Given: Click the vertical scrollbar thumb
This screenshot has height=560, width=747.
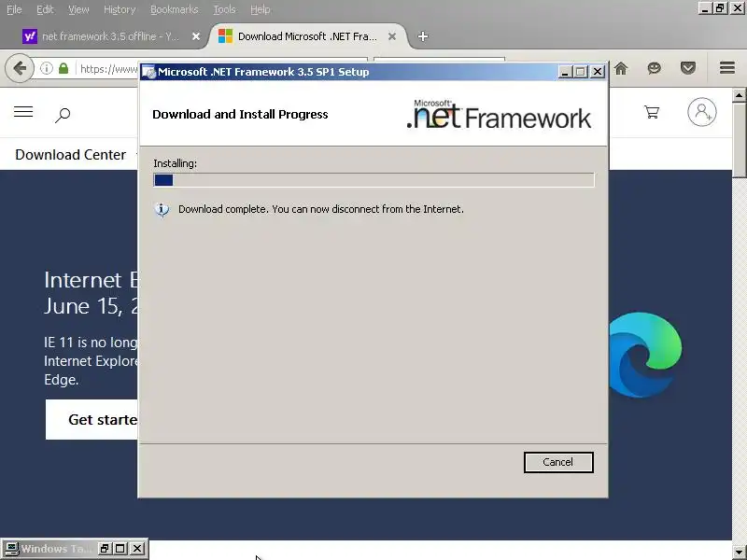Looking at the screenshot, I should click(739, 141).
